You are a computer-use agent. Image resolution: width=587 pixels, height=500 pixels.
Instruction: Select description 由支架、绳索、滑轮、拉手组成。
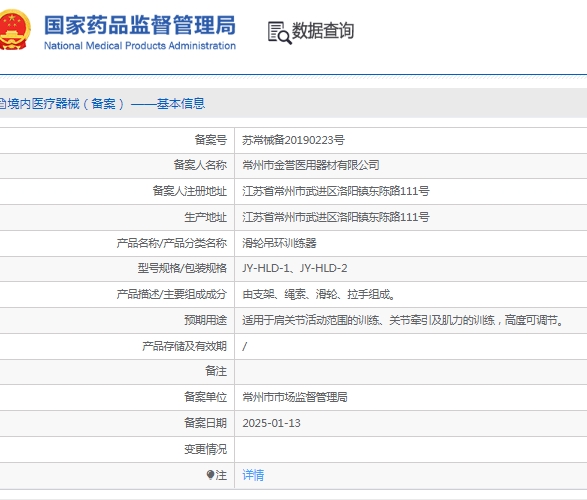(319, 294)
